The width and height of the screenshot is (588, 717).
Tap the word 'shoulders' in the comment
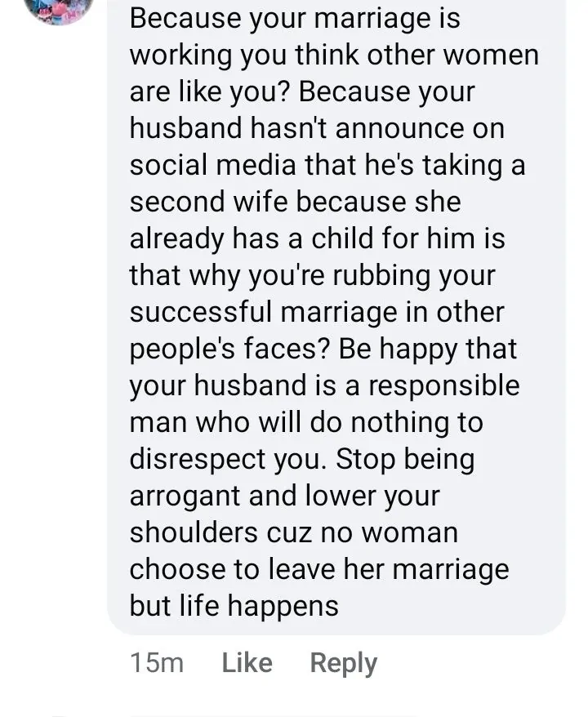click(x=194, y=532)
